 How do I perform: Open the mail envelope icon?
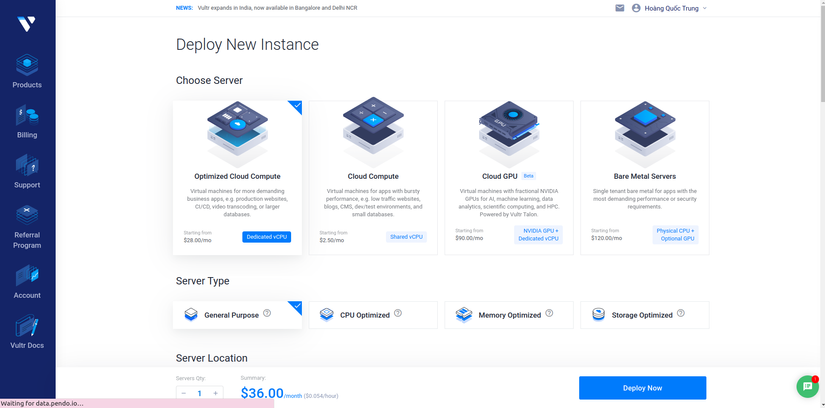click(x=620, y=8)
